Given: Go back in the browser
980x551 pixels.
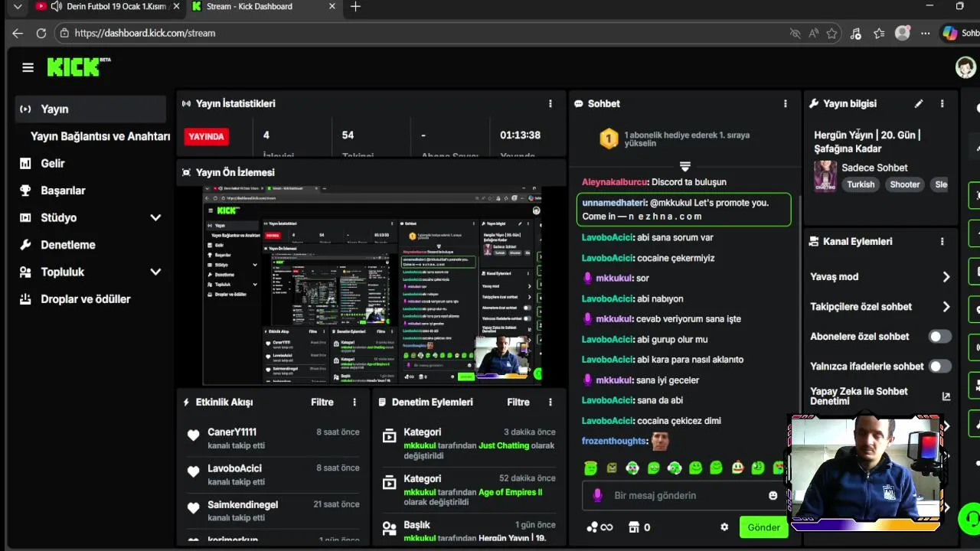Looking at the screenshot, I should 18,33.
